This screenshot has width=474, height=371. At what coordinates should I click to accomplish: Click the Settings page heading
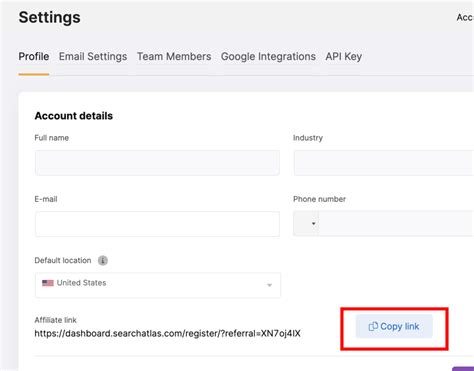click(x=49, y=17)
